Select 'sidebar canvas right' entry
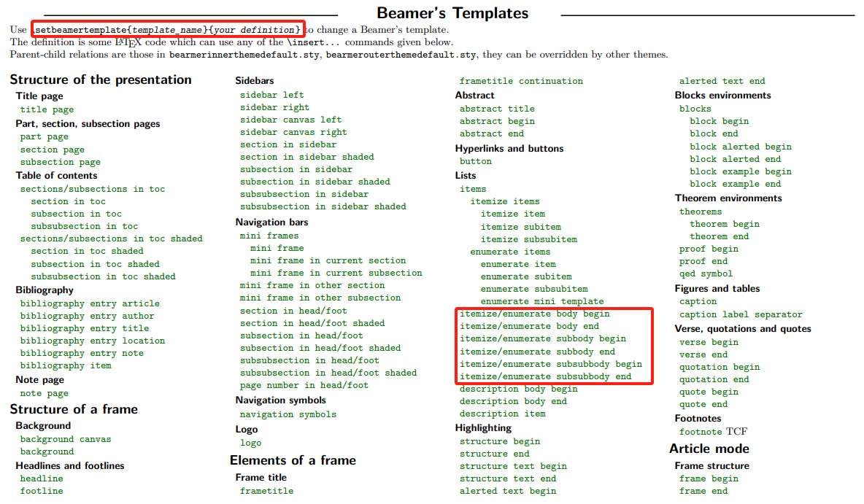The height and width of the screenshot is (504, 864). [293, 132]
